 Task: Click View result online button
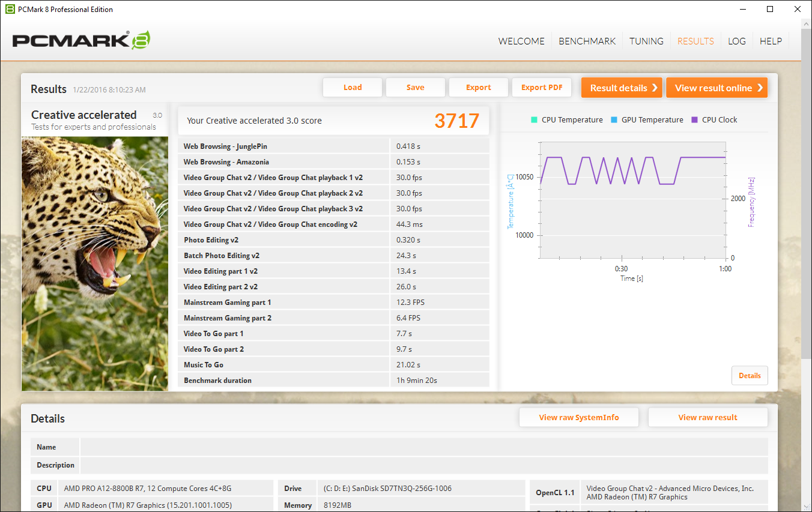pyautogui.click(x=717, y=88)
